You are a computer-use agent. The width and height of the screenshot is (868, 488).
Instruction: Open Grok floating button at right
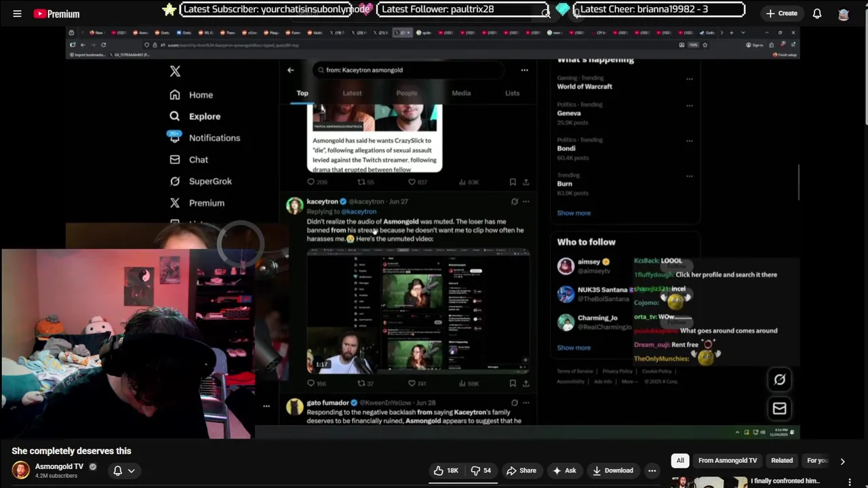[x=779, y=380]
